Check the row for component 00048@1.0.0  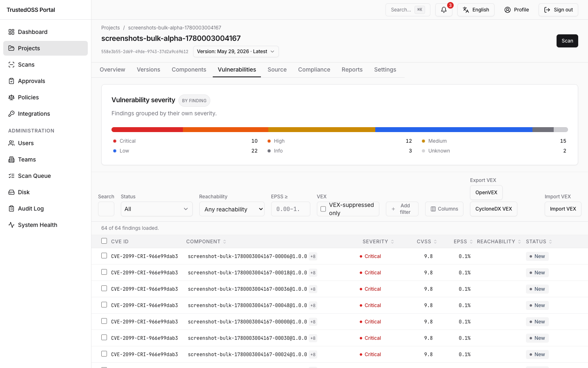coord(104,305)
